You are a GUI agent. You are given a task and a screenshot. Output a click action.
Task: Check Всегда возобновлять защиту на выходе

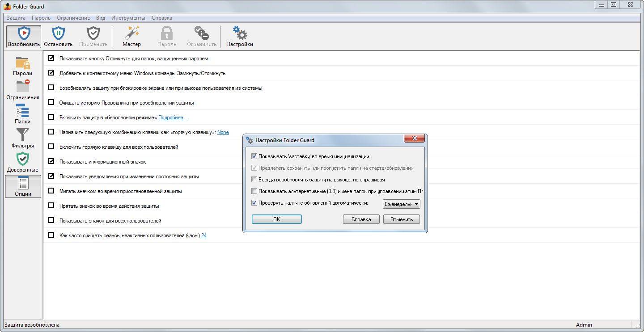click(254, 180)
